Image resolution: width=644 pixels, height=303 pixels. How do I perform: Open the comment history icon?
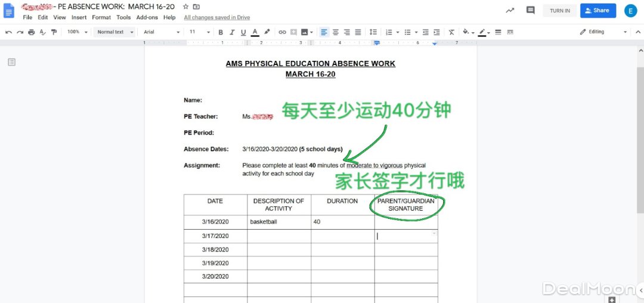[x=530, y=10]
